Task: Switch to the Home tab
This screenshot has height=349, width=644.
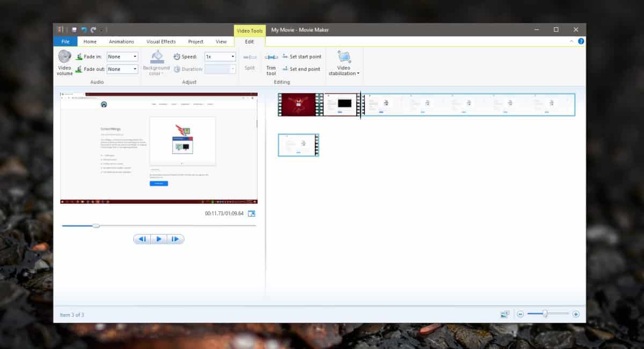Action: [x=90, y=41]
